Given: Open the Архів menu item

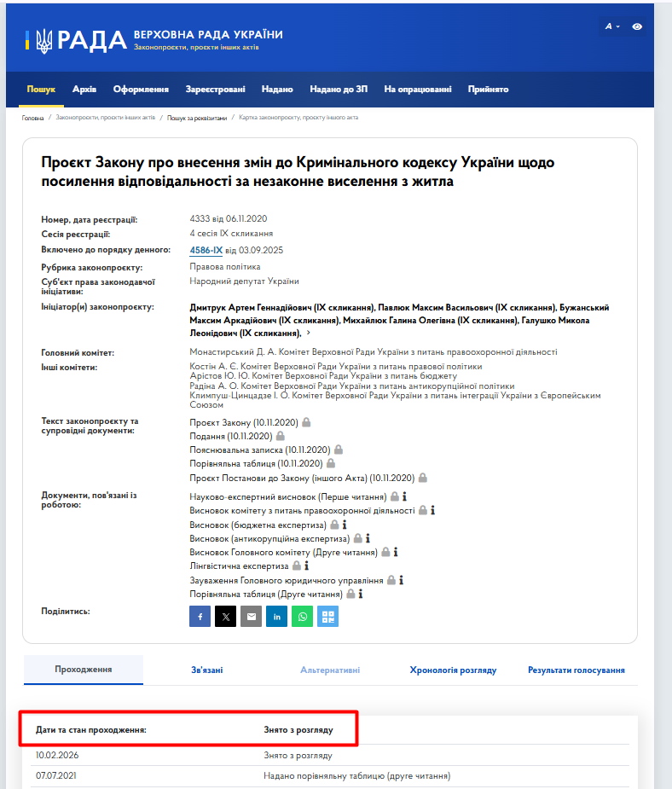Looking at the screenshot, I should [x=84, y=89].
